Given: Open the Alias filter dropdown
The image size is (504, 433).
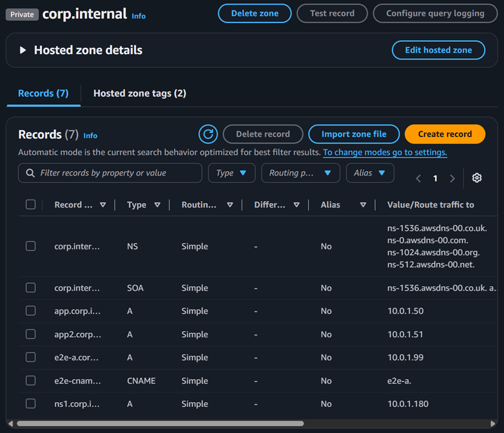Looking at the screenshot, I should [370, 173].
